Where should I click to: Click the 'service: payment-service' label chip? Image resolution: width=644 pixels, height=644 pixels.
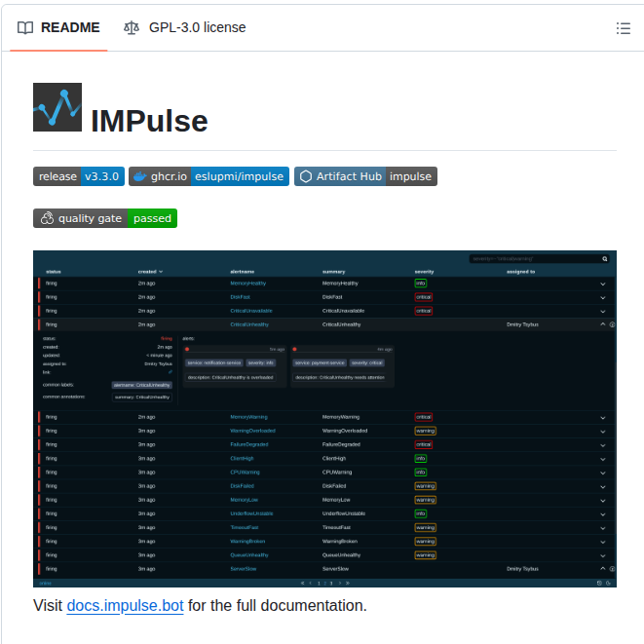[320, 362]
